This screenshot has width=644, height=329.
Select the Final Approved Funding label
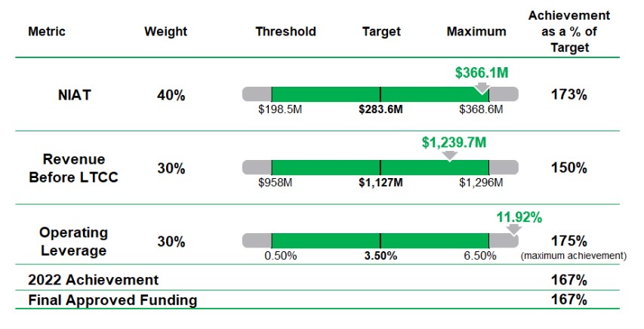pyautogui.click(x=112, y=300)
